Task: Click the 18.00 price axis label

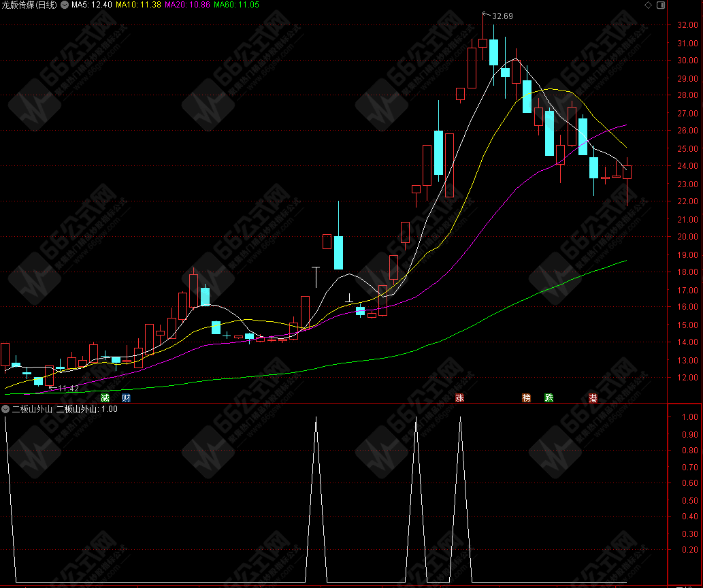Action: (688, 272)
